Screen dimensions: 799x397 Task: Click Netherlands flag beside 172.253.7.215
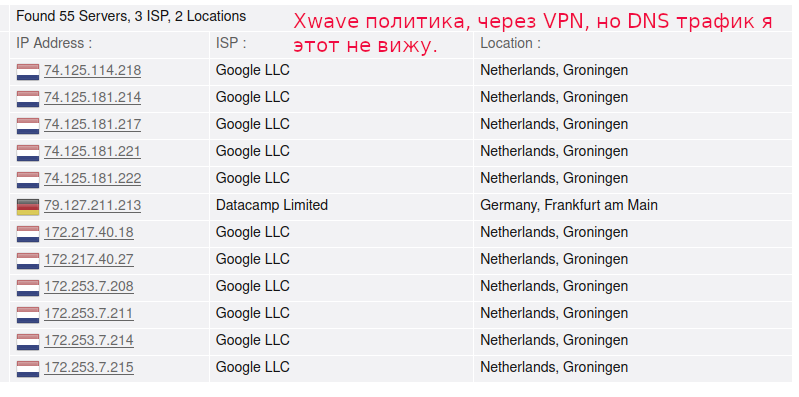[x=28, y=369]
